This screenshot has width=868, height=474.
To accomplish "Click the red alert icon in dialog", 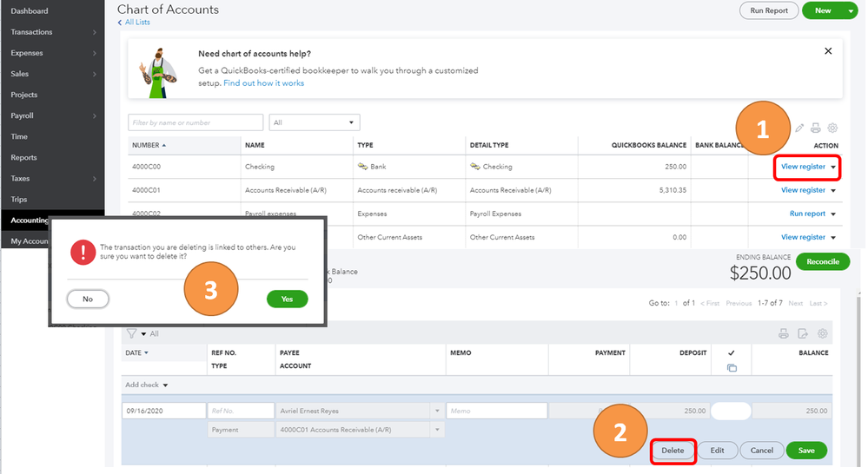I will [83, 252].
